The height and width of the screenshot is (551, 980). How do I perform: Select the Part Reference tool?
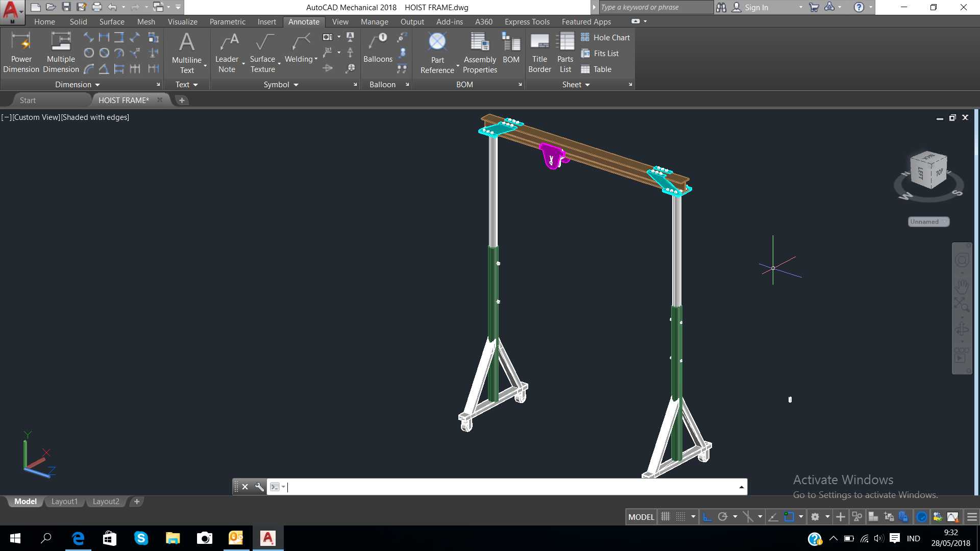[x=437, y=53]
